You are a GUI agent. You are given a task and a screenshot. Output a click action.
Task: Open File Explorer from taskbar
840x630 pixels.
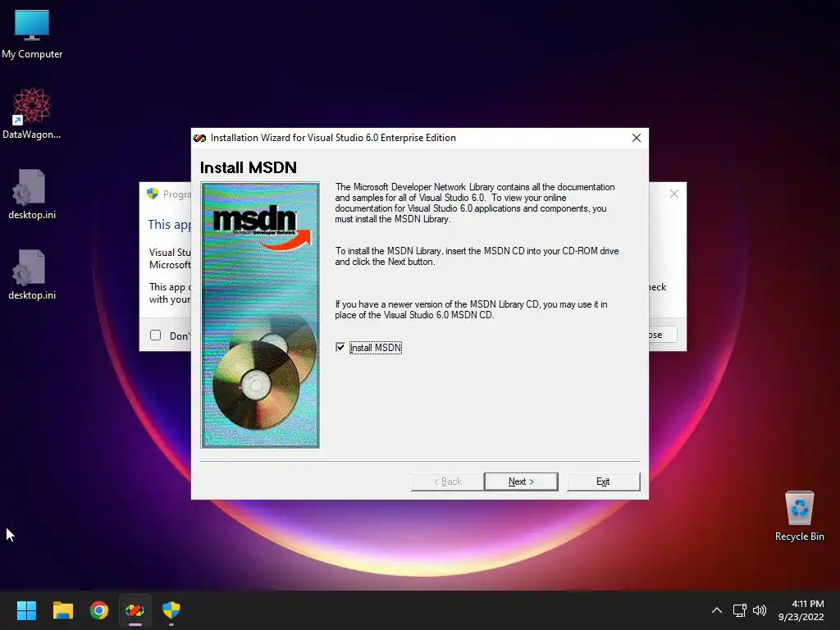point(62,610)
